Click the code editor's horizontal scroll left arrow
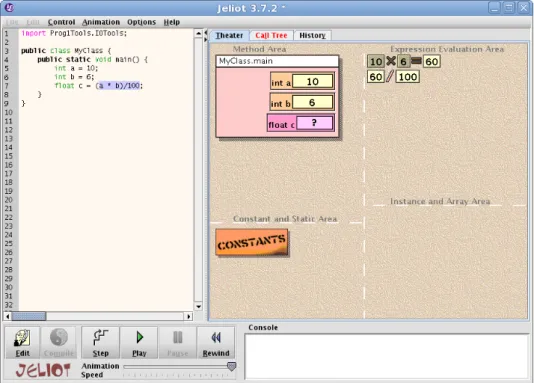This screenshot has width=534, height=383. [7, 316]
